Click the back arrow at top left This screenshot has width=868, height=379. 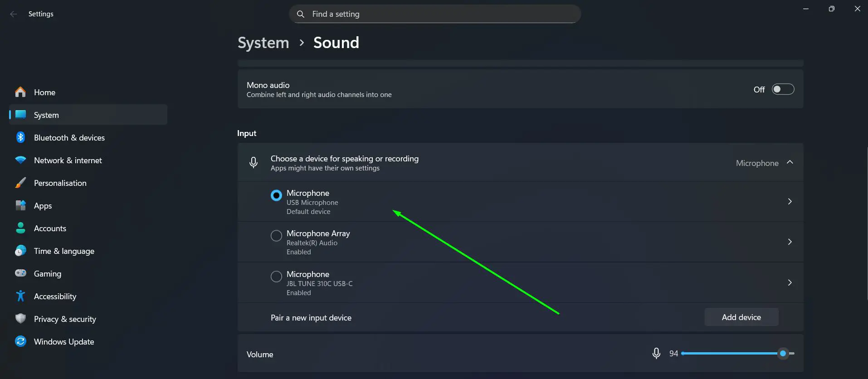pyautogui.click(x=14, y=14)
